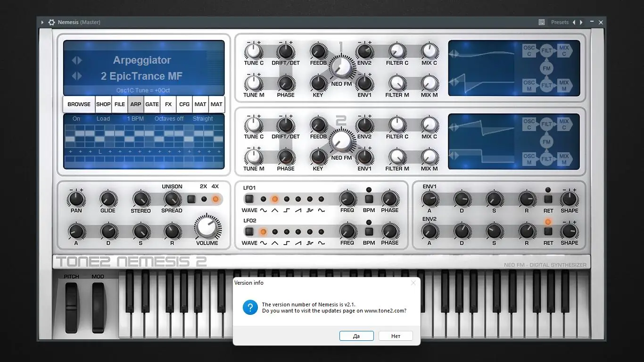Switch to the GATE tab
Screen dimensions: 644x362
[x=152, y=104]
